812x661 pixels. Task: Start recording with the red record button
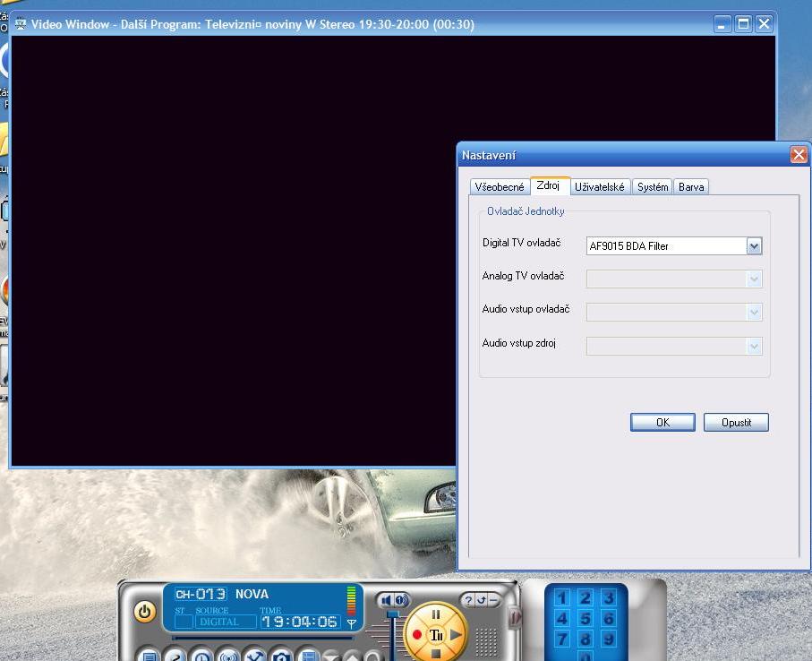[x=417, y=634]
